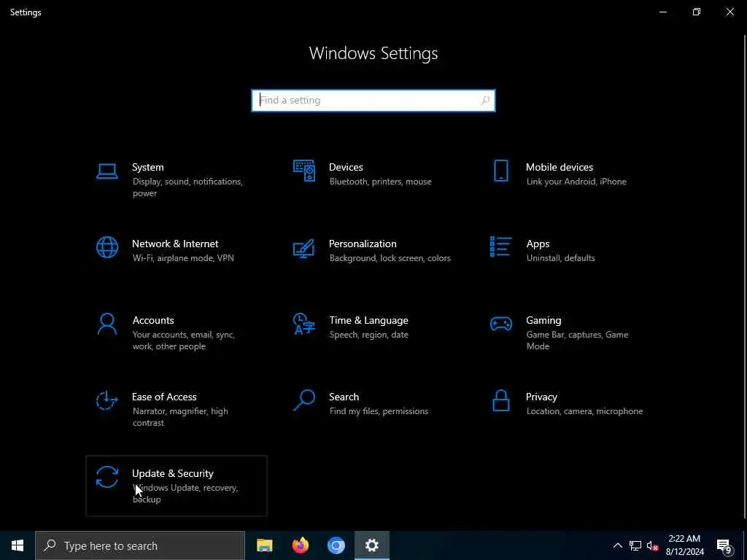The width and height of the screenshot is (747, 560).
Task: Click the taskbar Type here to search box
Action: pyautogui.click(x=140, y=545)
